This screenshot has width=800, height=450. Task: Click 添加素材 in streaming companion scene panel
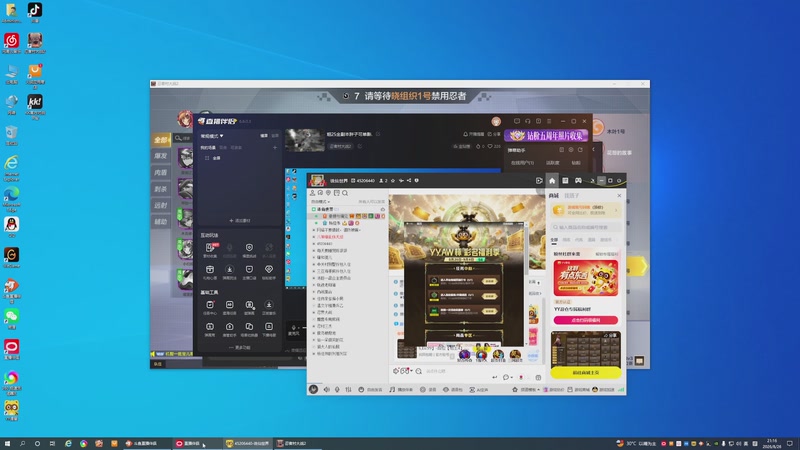[240, 220]
